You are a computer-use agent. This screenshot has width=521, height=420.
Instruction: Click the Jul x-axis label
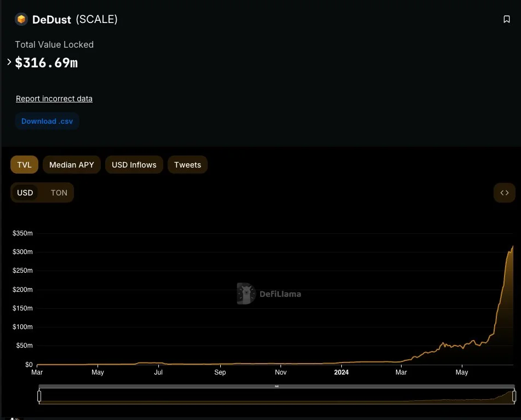click(x=158, y=372)
